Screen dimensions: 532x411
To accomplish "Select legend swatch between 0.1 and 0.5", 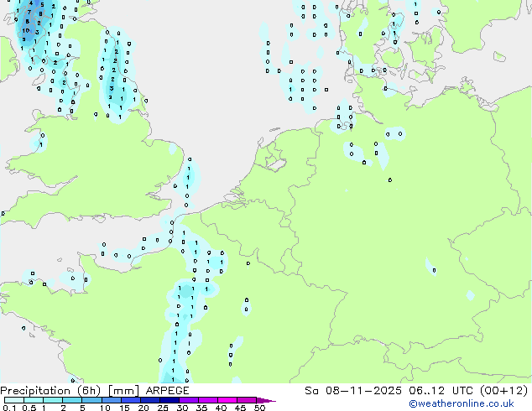I will 14,400.
